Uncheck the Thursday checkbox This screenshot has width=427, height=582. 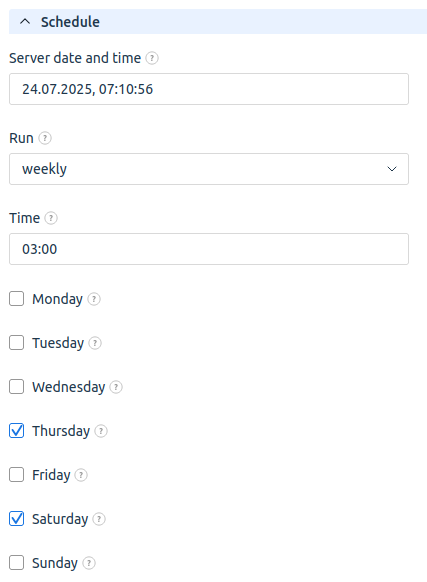coord(17,431)
